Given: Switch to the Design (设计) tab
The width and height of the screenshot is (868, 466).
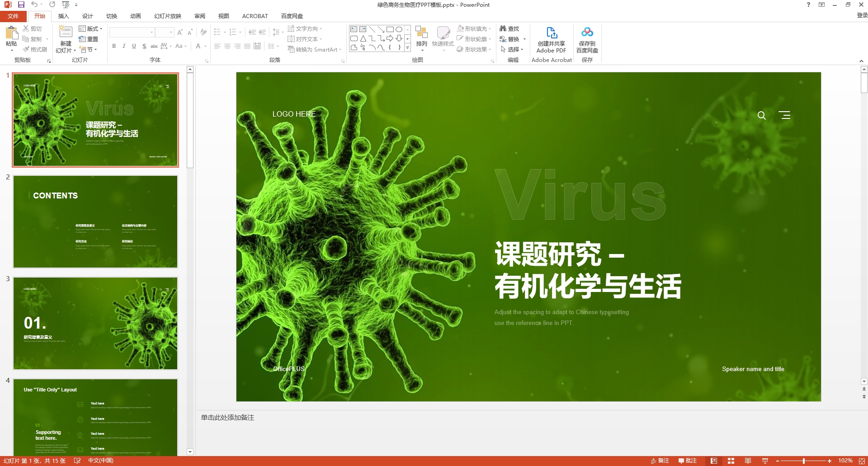Looking at the screenshot, I should (x=87, y=16).
